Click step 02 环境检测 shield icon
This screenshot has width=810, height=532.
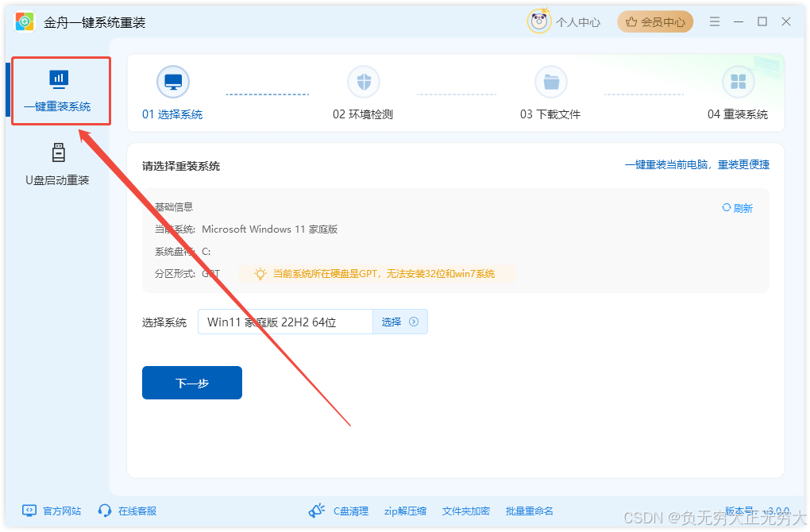pos(364,82)
